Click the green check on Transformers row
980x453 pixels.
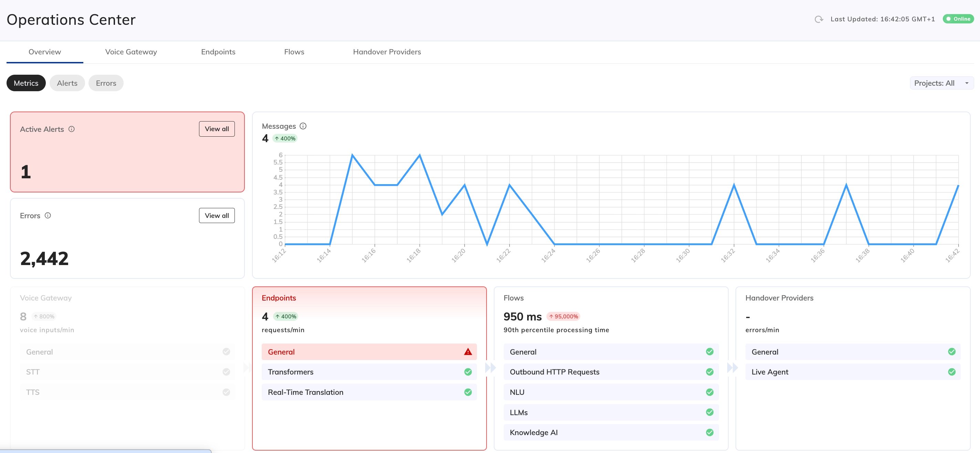tap(468, 372)
